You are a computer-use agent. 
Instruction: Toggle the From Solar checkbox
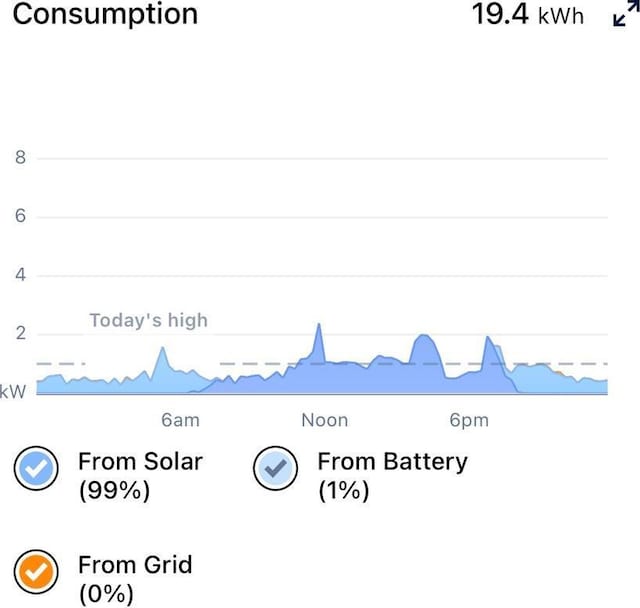pos(36,468)
